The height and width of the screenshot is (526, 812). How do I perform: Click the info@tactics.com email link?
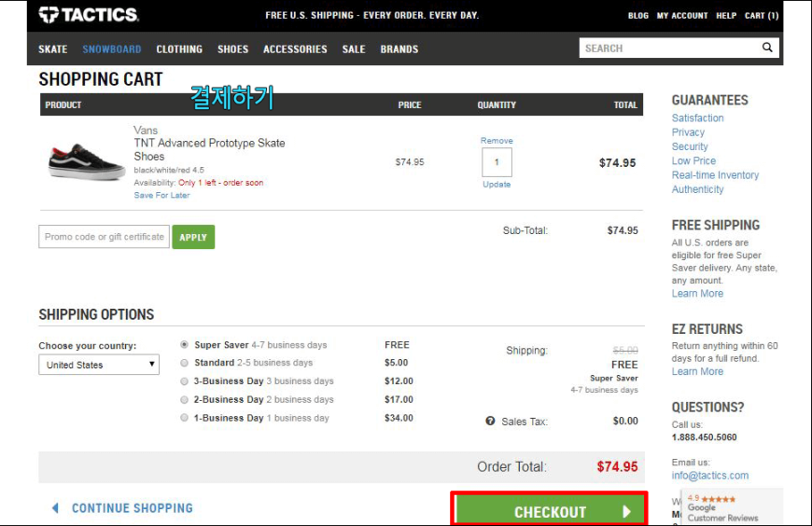[x=710, y=476]
